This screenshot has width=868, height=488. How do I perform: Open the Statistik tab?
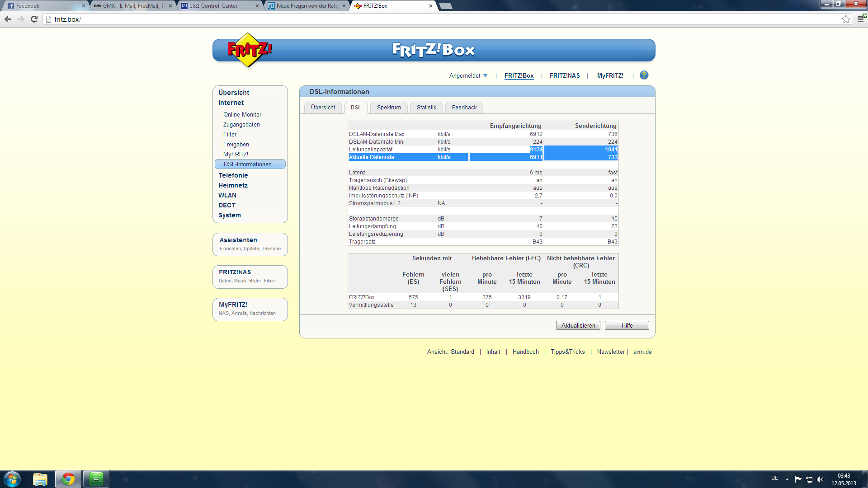(426, 108)
